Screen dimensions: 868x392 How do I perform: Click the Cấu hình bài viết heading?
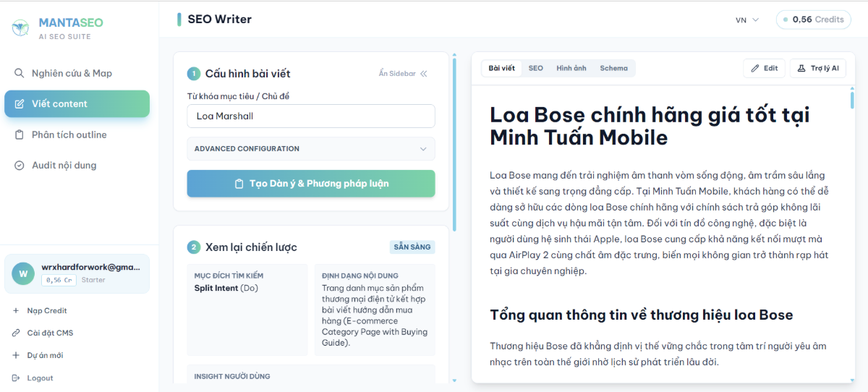(x=247, y=74)
